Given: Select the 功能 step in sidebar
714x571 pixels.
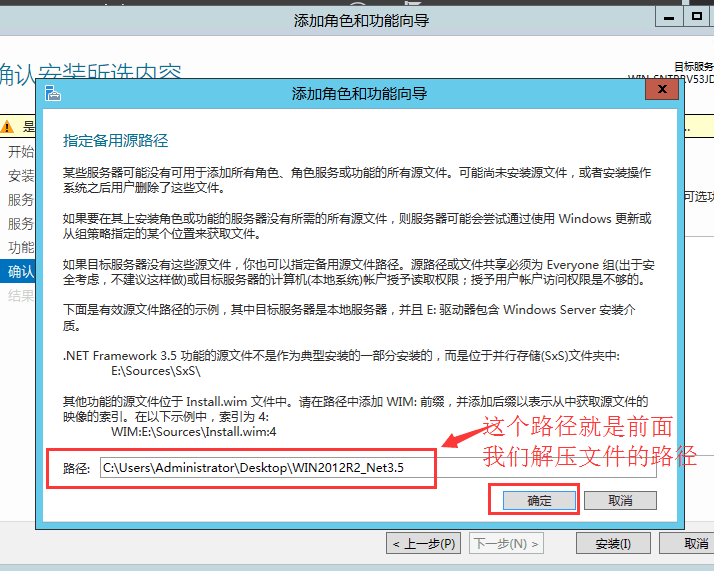Looking at the screenshot, I should click(x=20, y=247).
